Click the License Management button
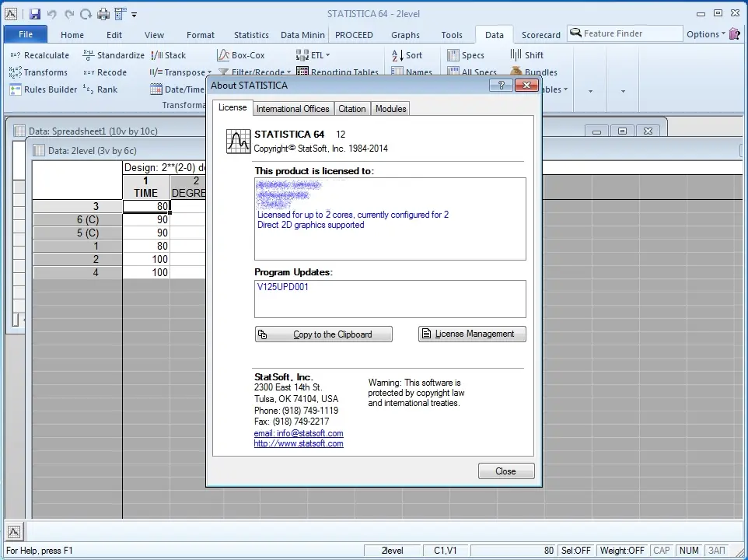748x560 pixels. [472, 334]
